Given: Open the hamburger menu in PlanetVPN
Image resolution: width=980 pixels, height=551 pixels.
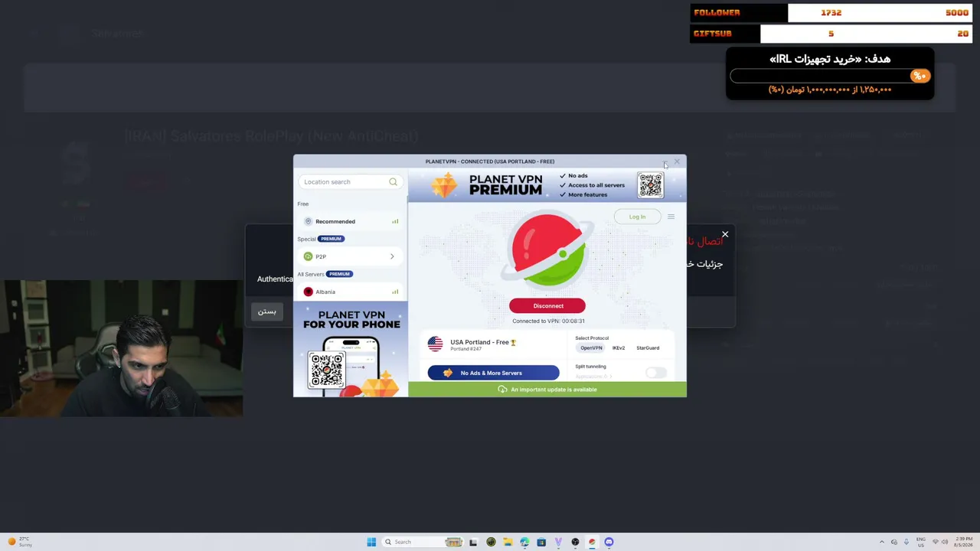Looking at the screenshot, I should tap(671, 217).
